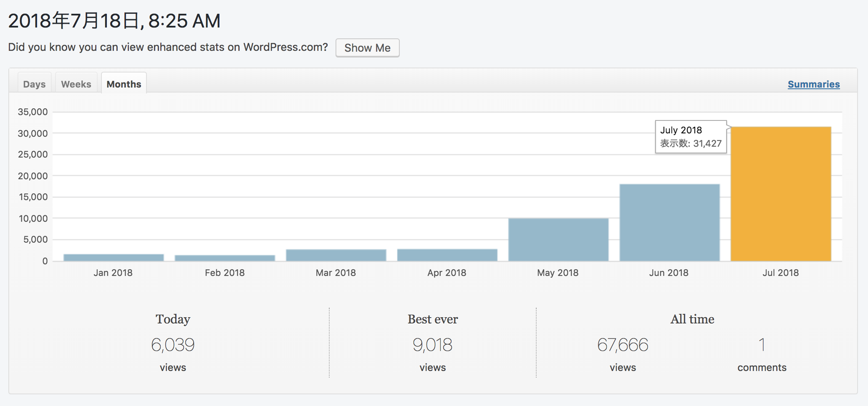Click the Mar 2018 axis label

tap(336, 273)
